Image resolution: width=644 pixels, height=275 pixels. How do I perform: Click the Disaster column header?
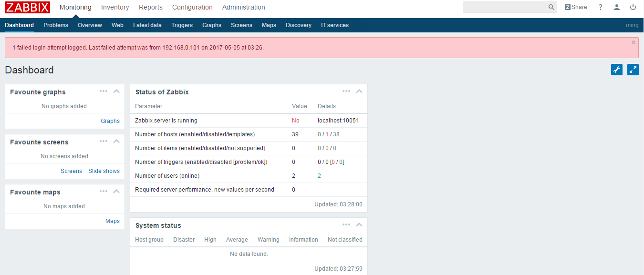(184, 240)
